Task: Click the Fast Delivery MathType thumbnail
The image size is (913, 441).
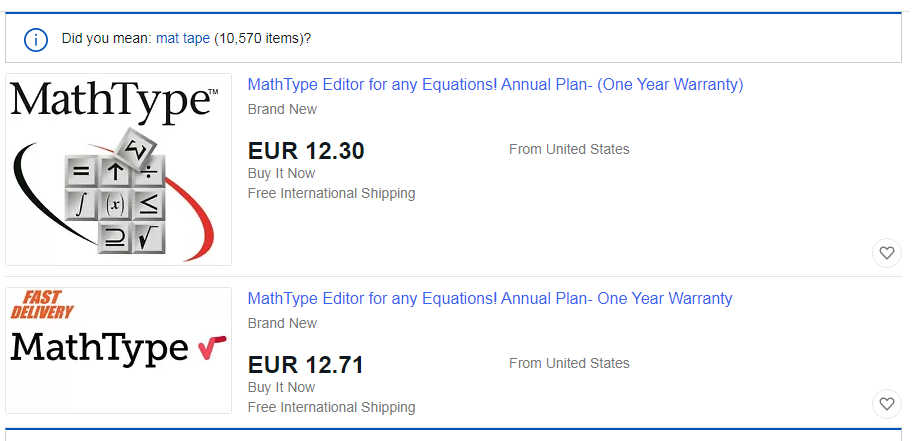Action: [118, 350]
